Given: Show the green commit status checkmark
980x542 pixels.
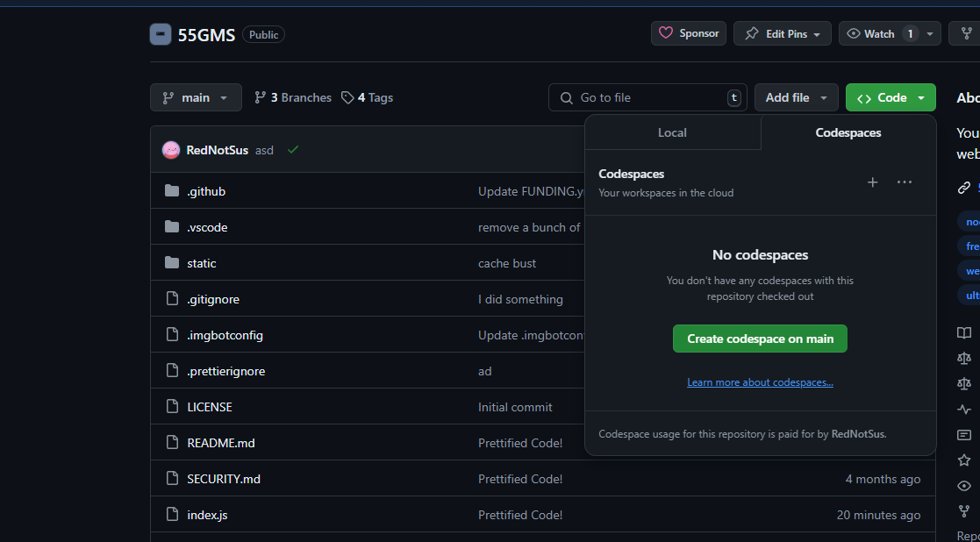Looking at the screenshot, I should pos(292,150).
